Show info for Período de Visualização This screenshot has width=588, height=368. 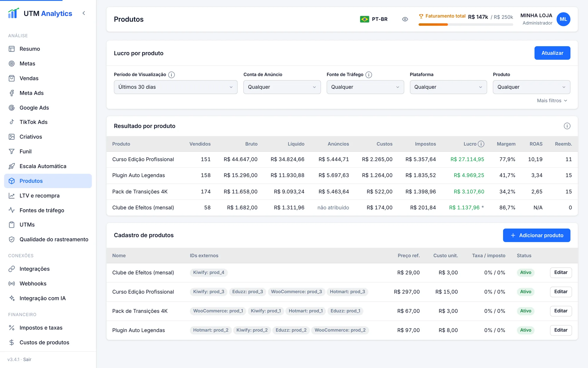[x=171, y=75]
